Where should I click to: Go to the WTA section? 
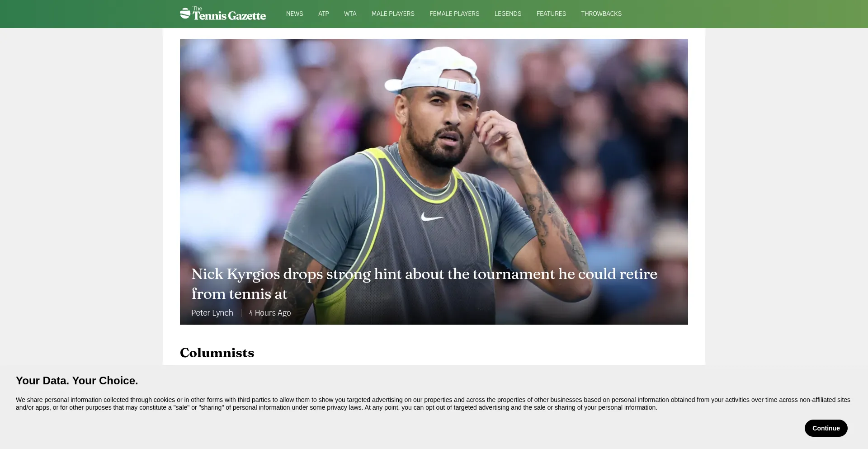(350, 14)
